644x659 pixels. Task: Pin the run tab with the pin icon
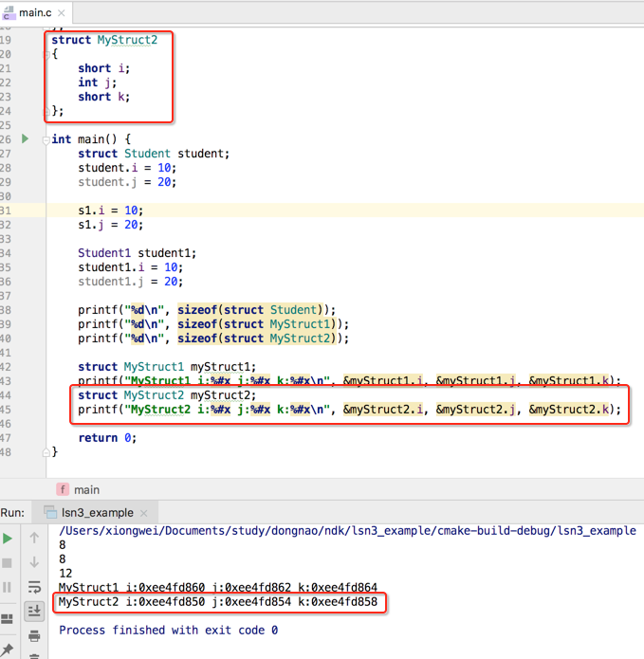[x=8, y=650]
